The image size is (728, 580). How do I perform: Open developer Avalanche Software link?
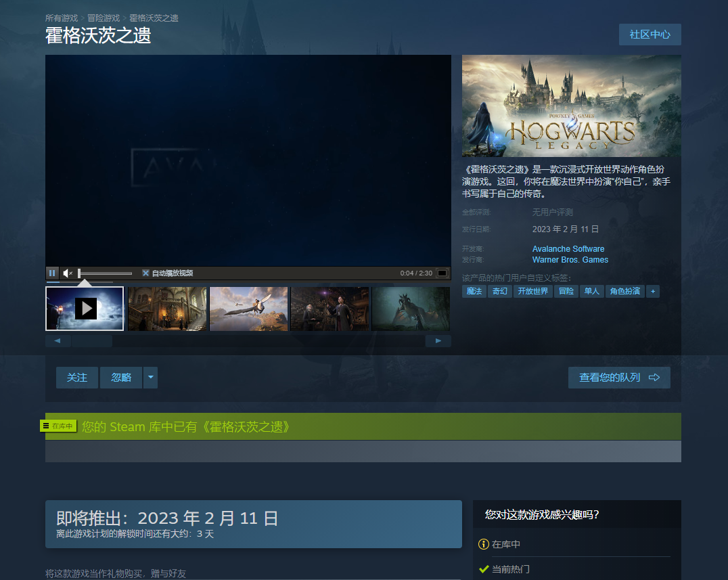click(568, 249)
